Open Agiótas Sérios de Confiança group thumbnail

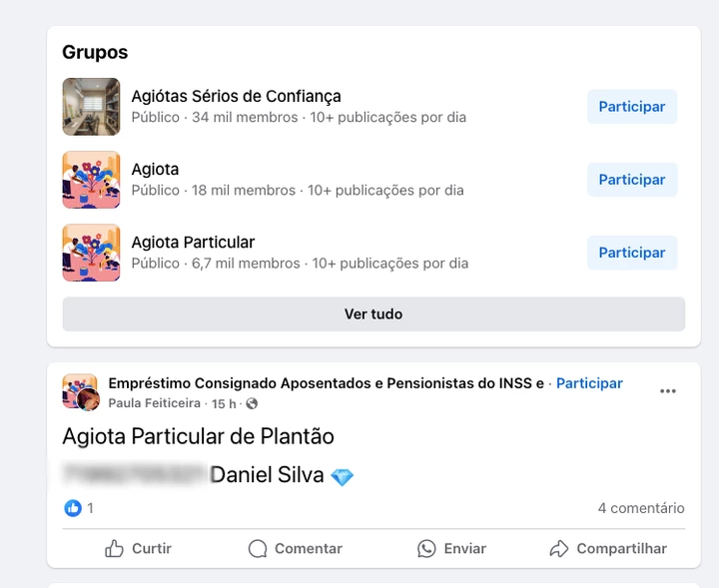91,107
